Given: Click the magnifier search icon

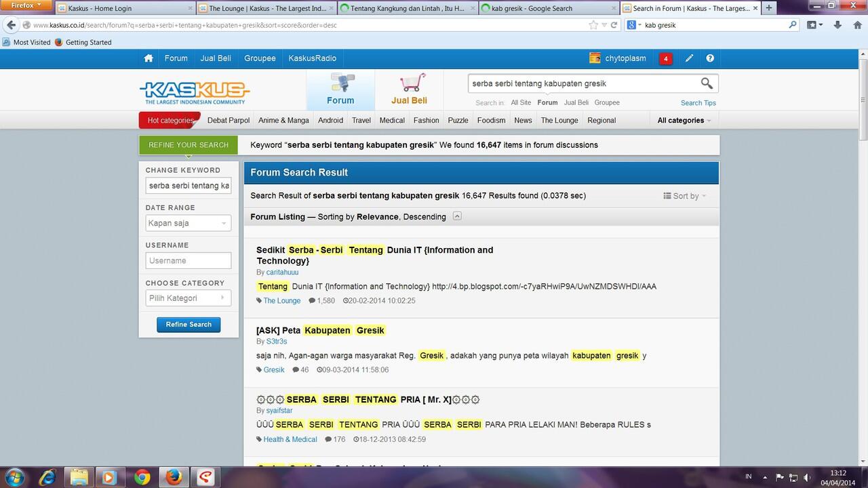Looking at the screenshot, I should click(x=707, y=83).
